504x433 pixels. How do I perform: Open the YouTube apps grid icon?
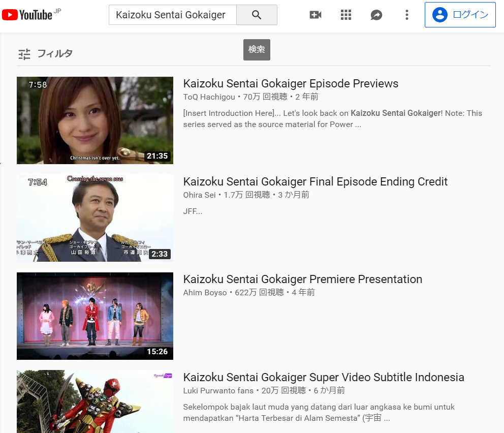(346, 15)
